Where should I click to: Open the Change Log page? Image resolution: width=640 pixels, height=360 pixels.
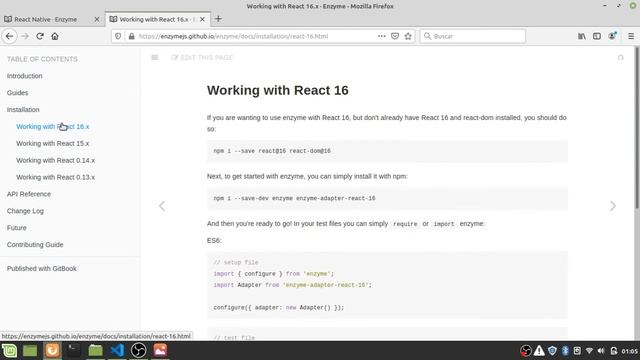(x=25, y=211)
